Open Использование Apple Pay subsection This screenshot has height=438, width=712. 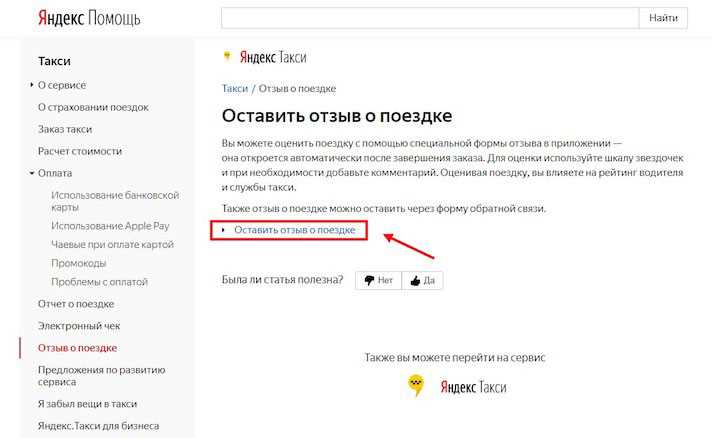pyautogui.click(x=110, y=226)
